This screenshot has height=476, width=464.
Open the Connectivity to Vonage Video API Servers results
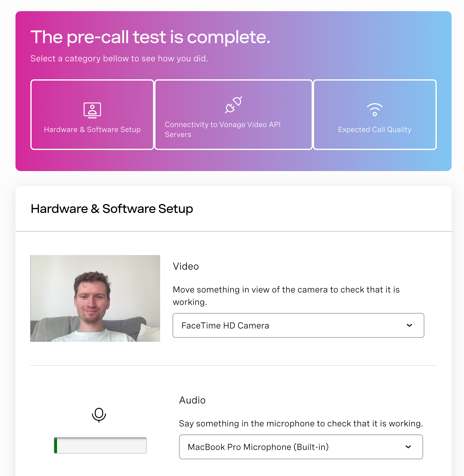[233, 115]
